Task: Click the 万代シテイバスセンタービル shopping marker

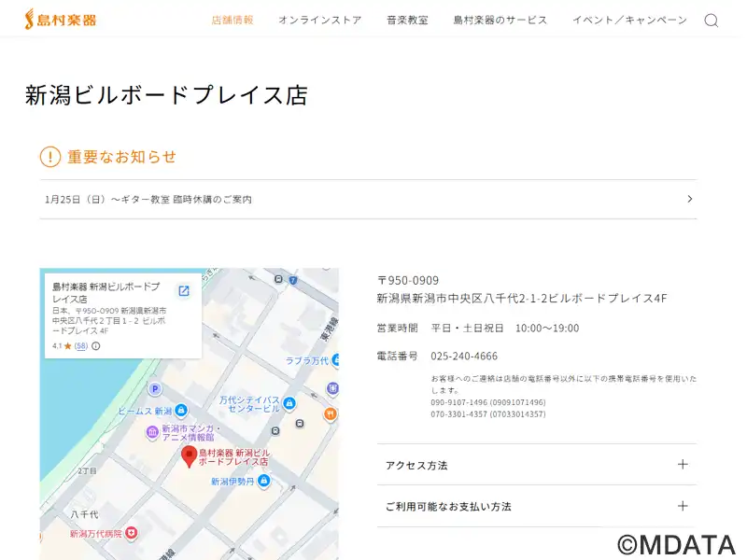Action: click(289, 404)
